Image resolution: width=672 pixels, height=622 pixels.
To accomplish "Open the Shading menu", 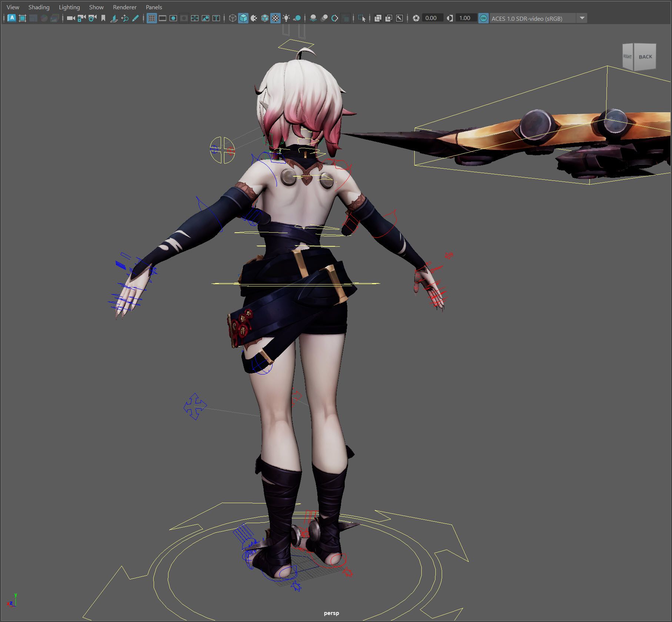I will point(39,7).
